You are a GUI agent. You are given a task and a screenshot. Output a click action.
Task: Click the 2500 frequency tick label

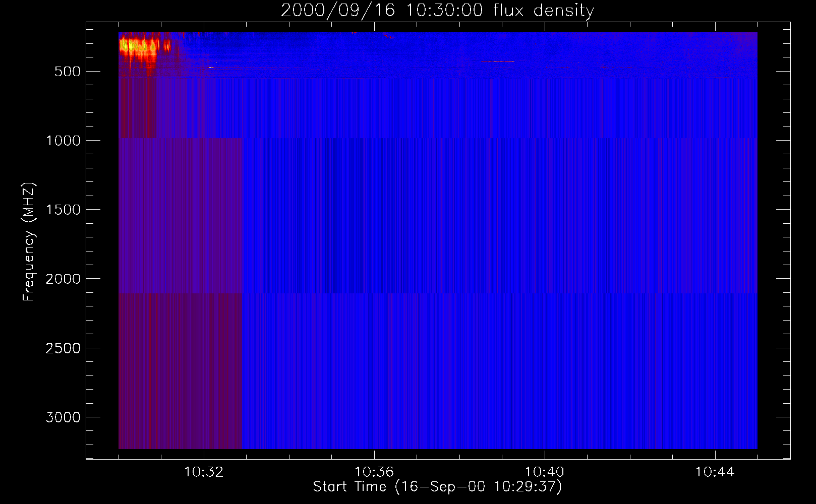(63, 348)
